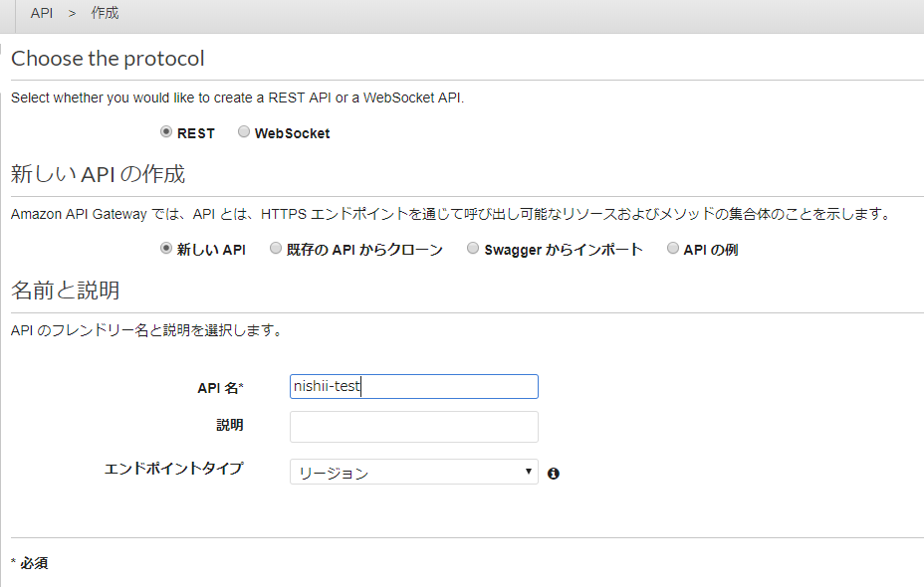Click the エンドポイントタイプ field label

point(173,468)
